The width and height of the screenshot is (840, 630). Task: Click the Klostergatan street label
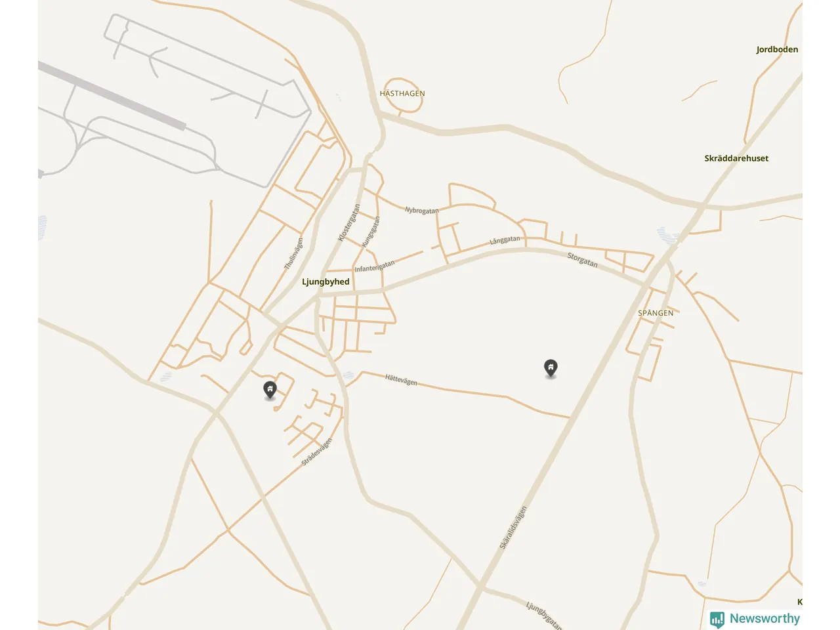pyautogui.click(x=349, y=222)
